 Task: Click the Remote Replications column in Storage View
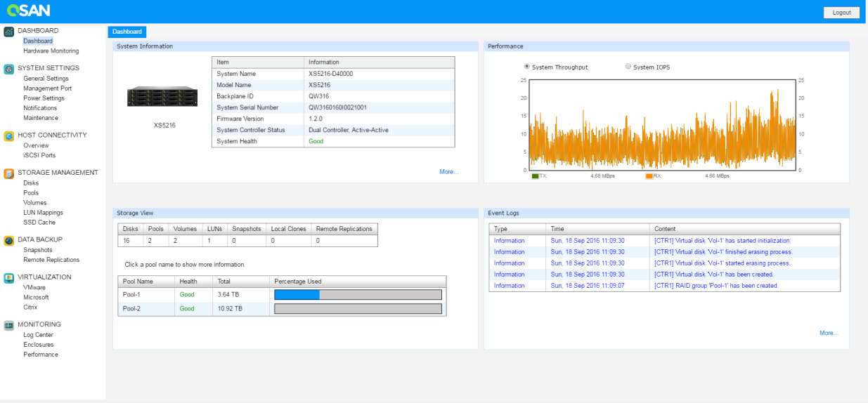344,229
